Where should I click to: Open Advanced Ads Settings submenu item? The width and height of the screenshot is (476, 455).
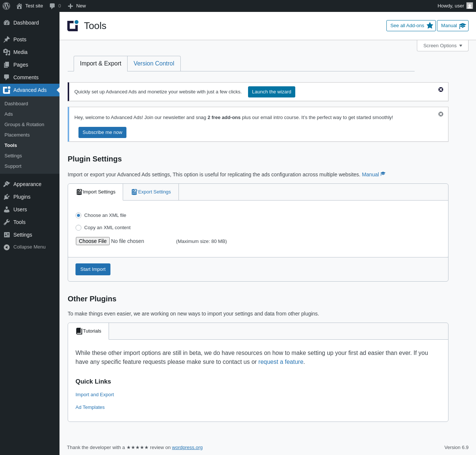pyautogui.click(x=13, y=156)
